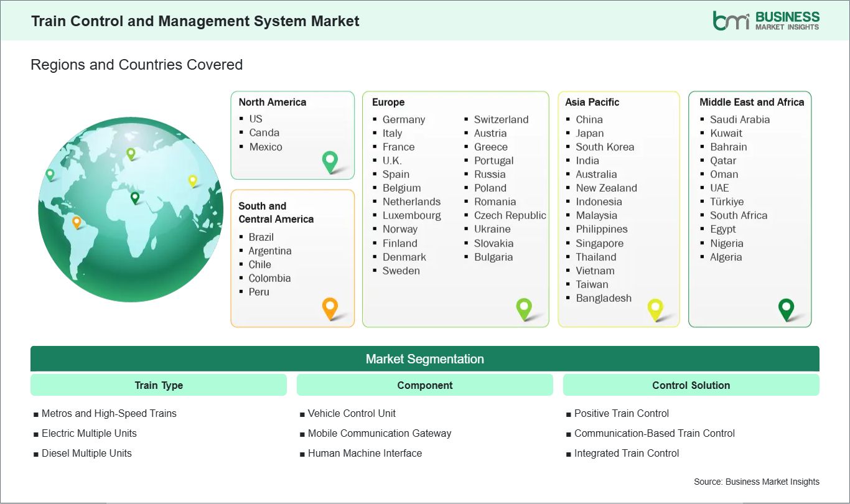The image size is (850, 504).
Task: Select the dark green pin at globe center
Action: click(135, 197)
